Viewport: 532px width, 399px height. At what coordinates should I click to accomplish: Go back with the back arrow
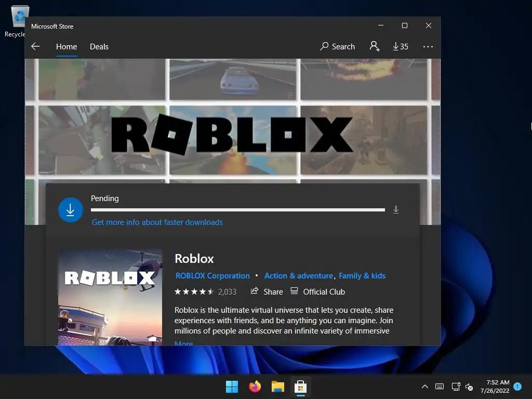(35, 46)
